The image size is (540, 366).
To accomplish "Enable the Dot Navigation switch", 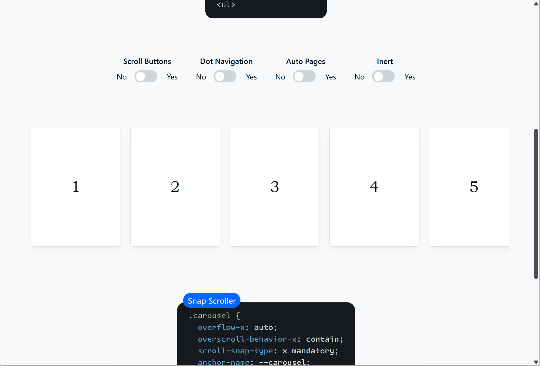I will coord(225,76).
